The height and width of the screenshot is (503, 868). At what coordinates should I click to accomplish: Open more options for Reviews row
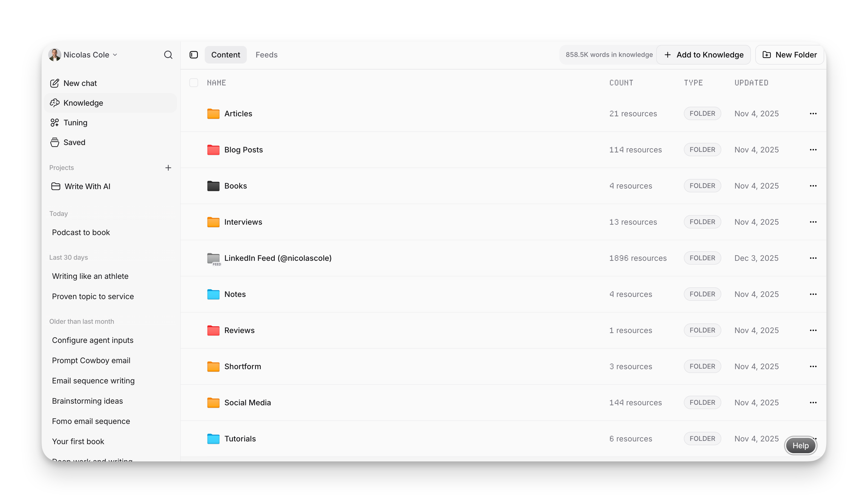(x=813, y=330)
